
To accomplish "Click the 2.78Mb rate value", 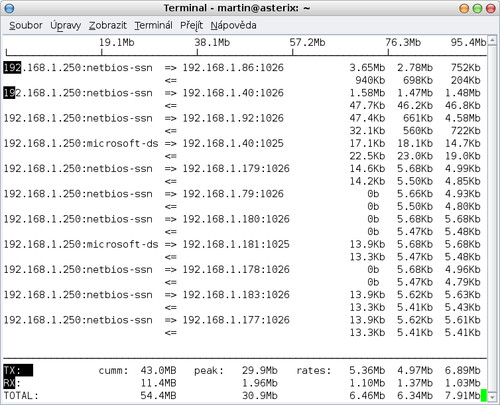I will (415, 68).
